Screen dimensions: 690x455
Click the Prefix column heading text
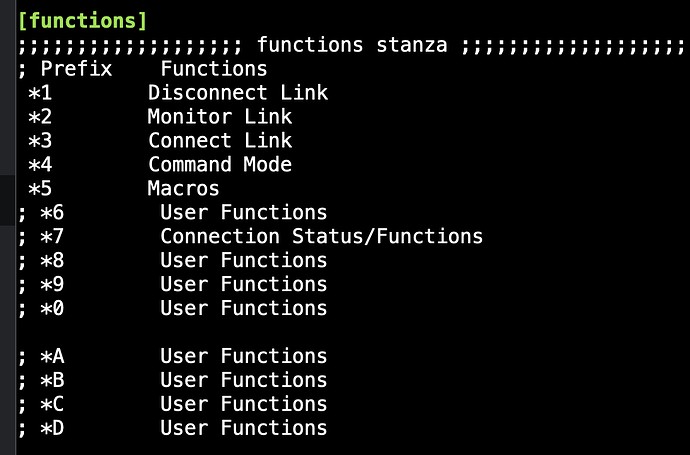[x=77, y=69]
